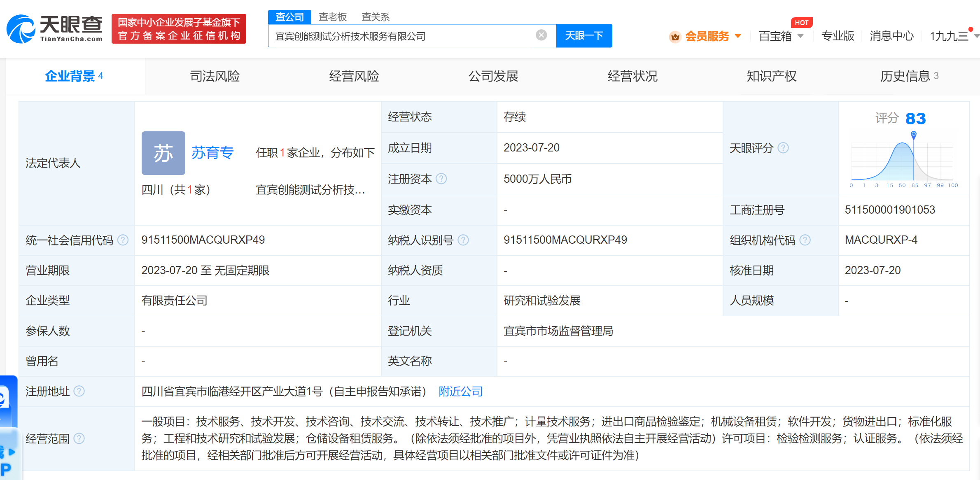Click the Tianyancha logo icon
The width and height of the screenshot is (980, 480).
(21, 29)
